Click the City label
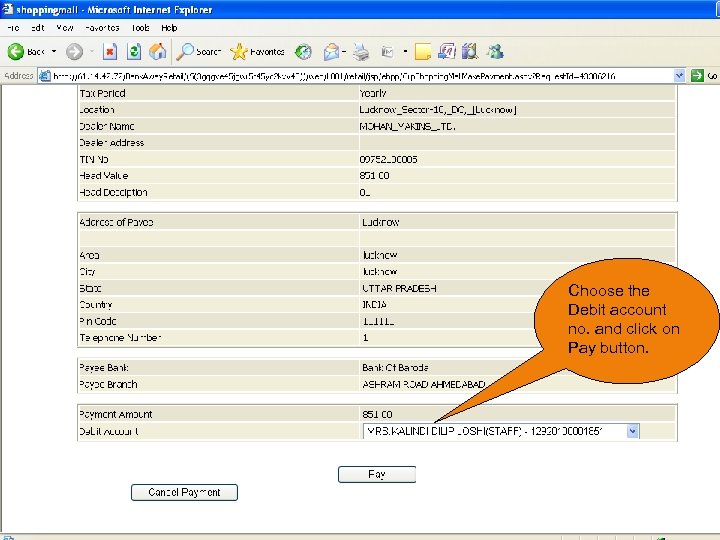This screenshot has height=540, width=720. click(87, 271)
